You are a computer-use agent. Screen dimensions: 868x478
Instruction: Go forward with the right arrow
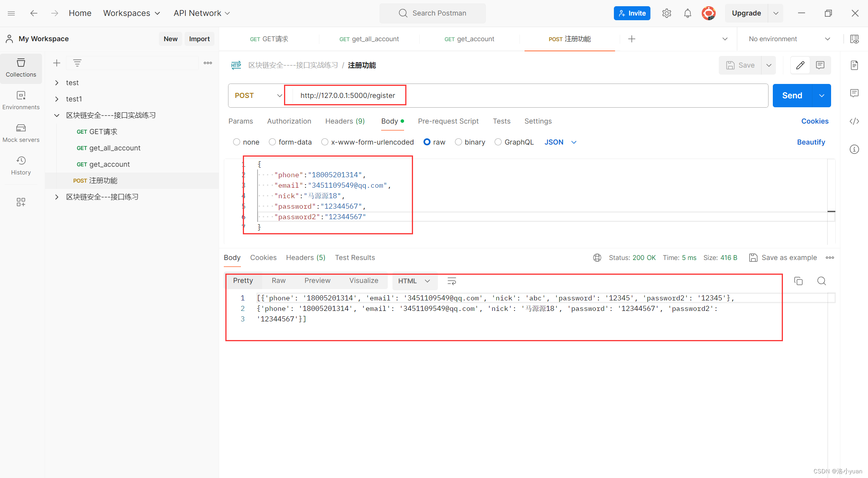pos(54,13)
